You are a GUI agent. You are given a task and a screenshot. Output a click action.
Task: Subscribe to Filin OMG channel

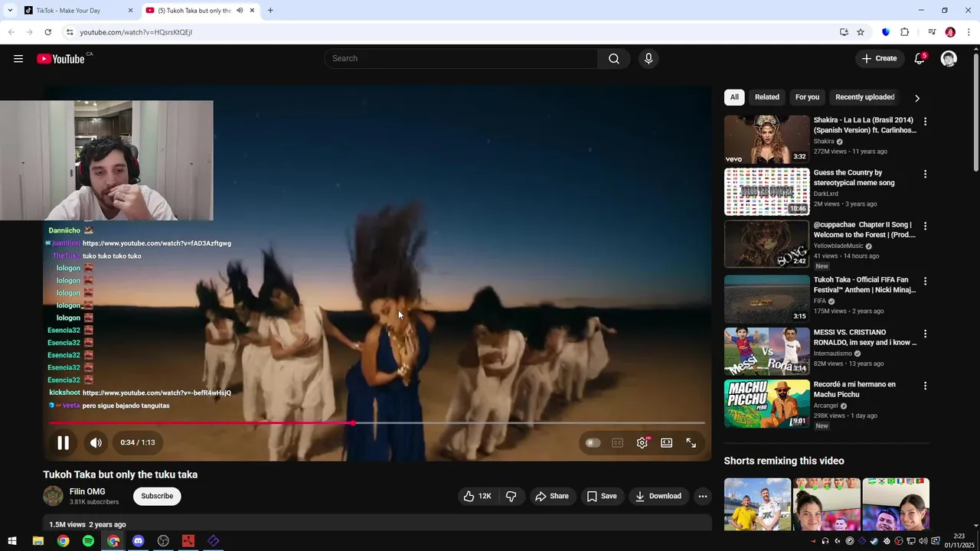click(157, 496)
